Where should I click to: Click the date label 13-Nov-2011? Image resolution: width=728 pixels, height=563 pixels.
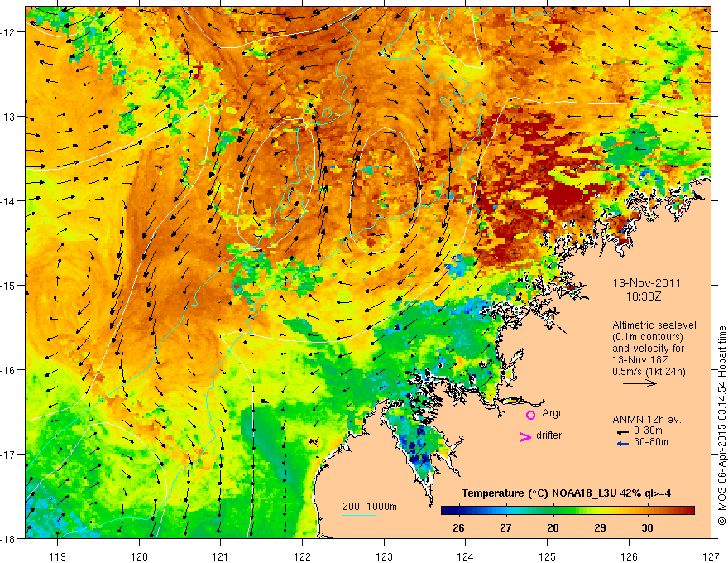point(647,283)
